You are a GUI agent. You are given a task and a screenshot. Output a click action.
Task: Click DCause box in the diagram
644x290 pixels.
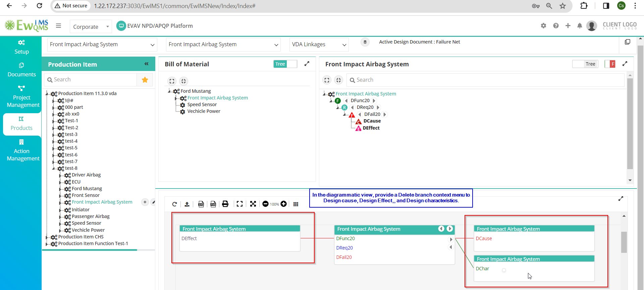tap(534, 238)
